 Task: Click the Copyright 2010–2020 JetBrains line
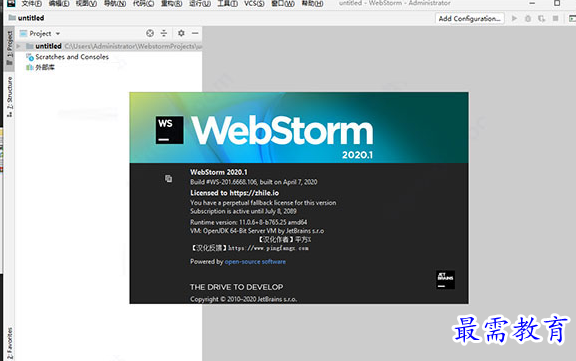point(243,299)
